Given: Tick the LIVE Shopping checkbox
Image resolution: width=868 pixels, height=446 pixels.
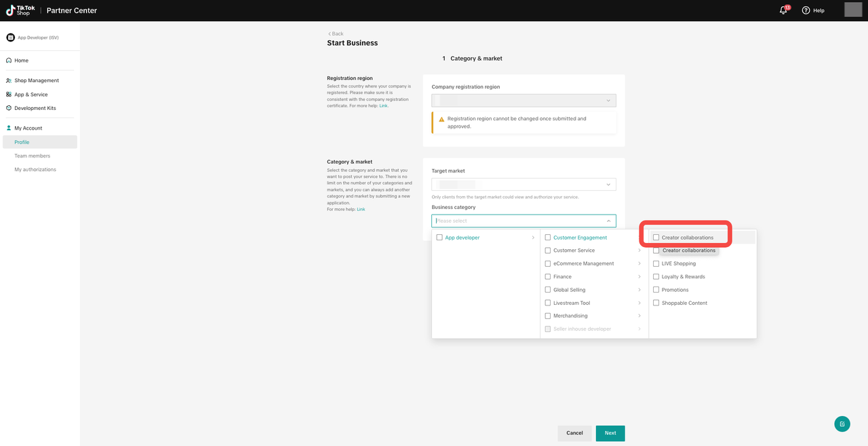Looking at the screenshot, I should 656,263.
